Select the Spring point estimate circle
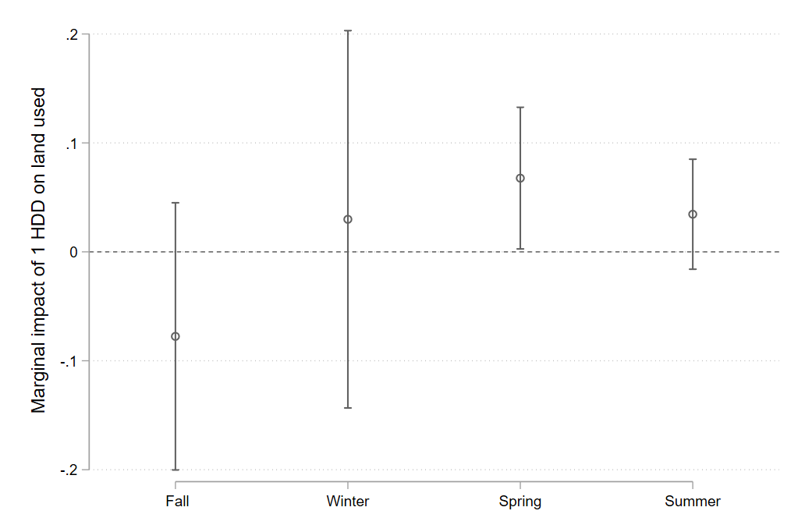Screen dimensions: 798x532 520,178
